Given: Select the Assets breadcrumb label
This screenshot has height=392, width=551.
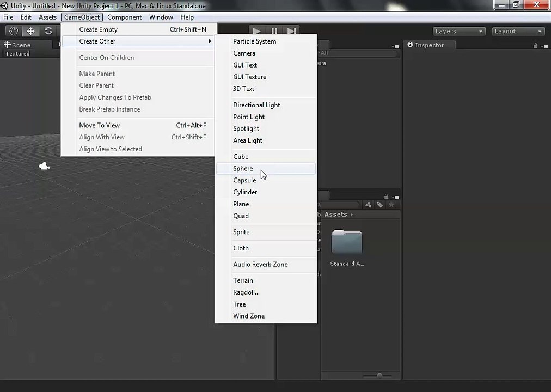Looking at the screenshot, I should point(335,215).
